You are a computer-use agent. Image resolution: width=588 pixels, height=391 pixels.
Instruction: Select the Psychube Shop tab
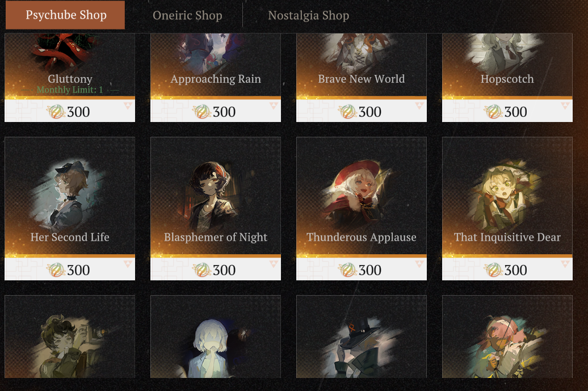65,15
